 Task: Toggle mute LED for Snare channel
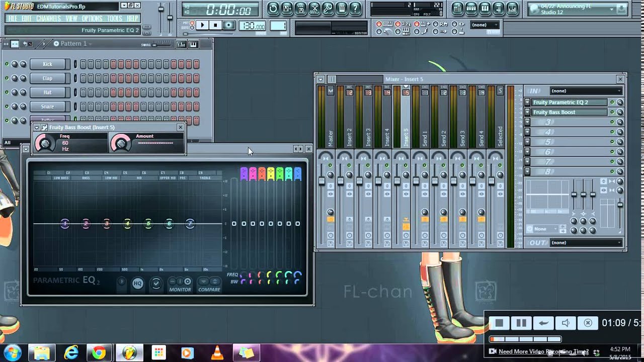[7, 107]
